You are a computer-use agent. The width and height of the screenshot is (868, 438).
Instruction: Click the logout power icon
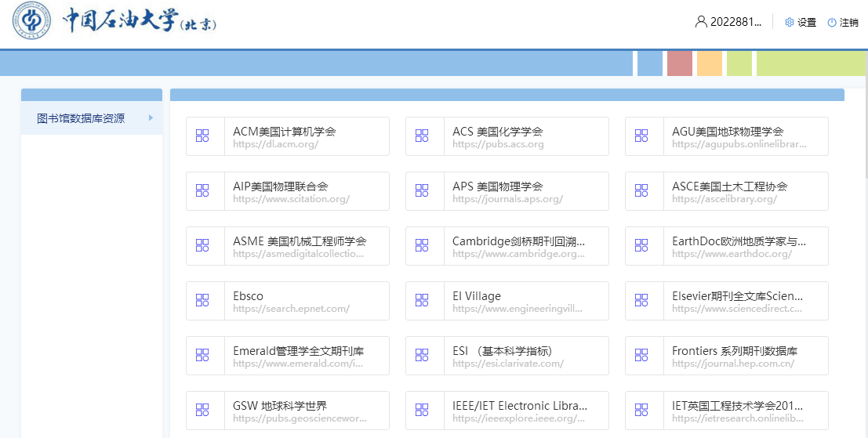(832, 23)
